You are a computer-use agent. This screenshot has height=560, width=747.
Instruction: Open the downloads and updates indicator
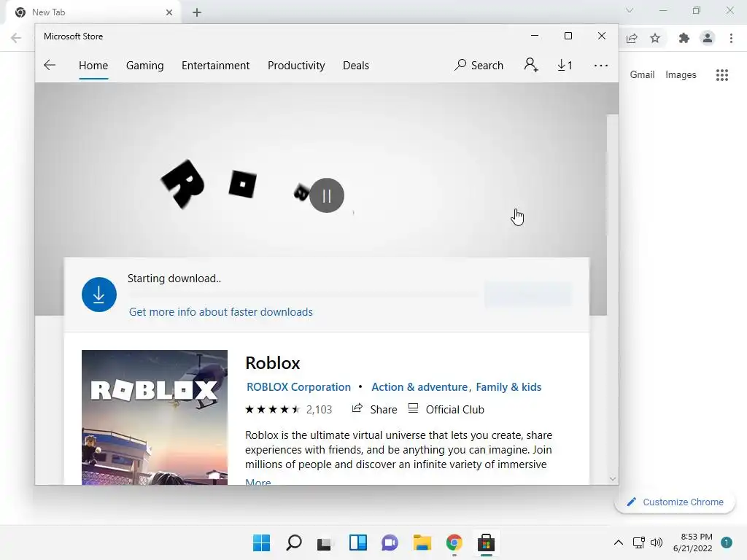[565, 65]
